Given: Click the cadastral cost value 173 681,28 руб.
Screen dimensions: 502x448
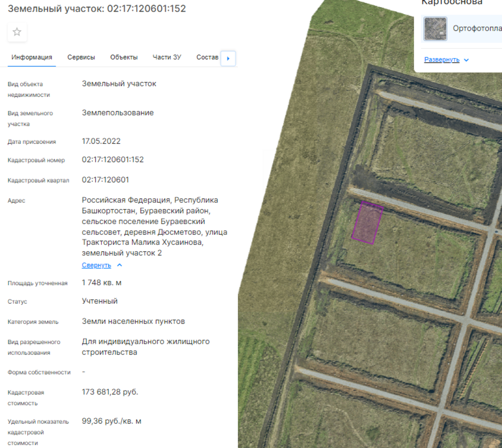Looking at the screenshot, I should [x=110, y=392].
